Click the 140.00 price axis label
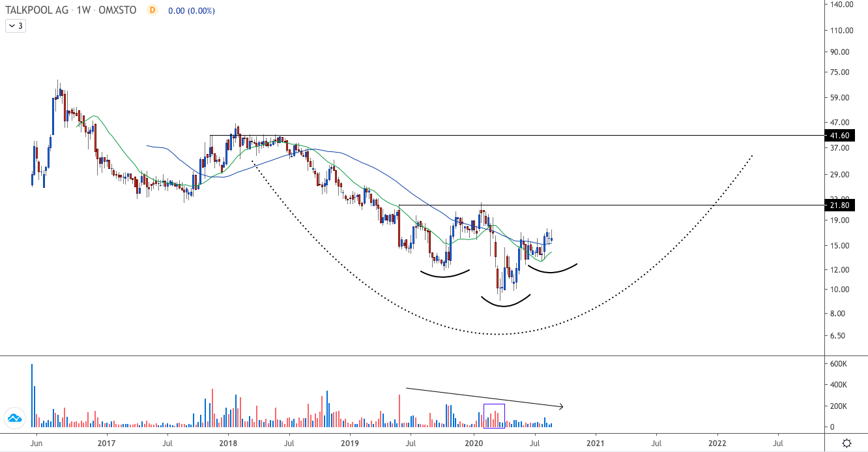This screenshot has width=868, height=452. [841, 5]
